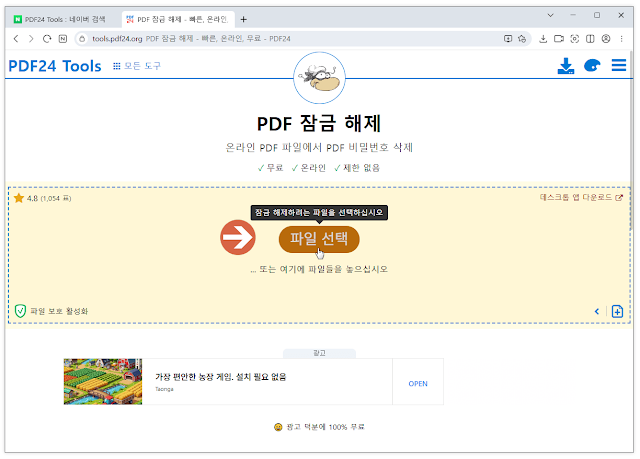Click the 파일 보호 활성화 shield icon
640x459 pixels.
(20, 311)
